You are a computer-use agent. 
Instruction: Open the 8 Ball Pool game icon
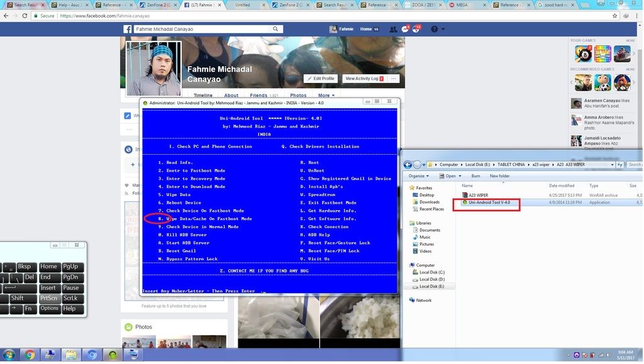coord(583,54)
